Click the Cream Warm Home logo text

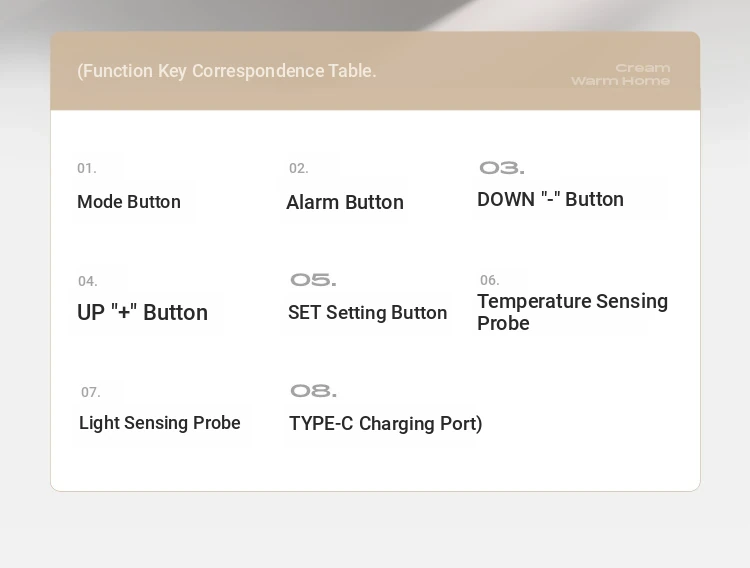click(621, 75)
